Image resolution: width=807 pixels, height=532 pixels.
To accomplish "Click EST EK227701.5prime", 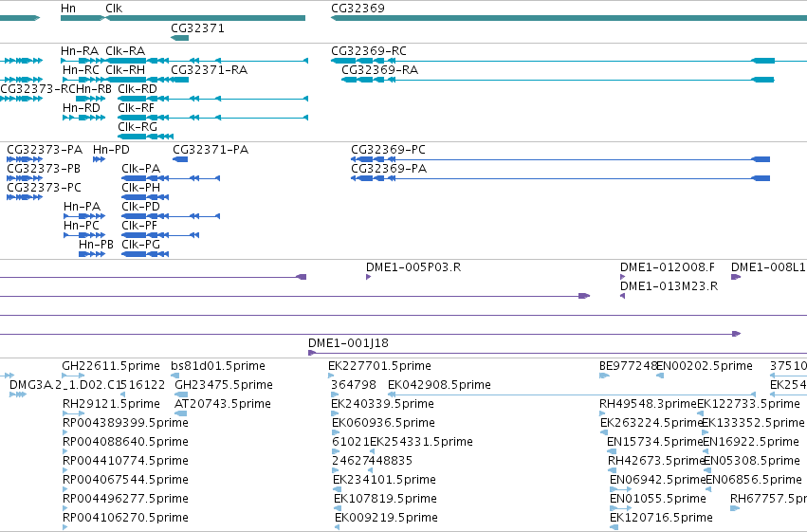I will [380, 366].
